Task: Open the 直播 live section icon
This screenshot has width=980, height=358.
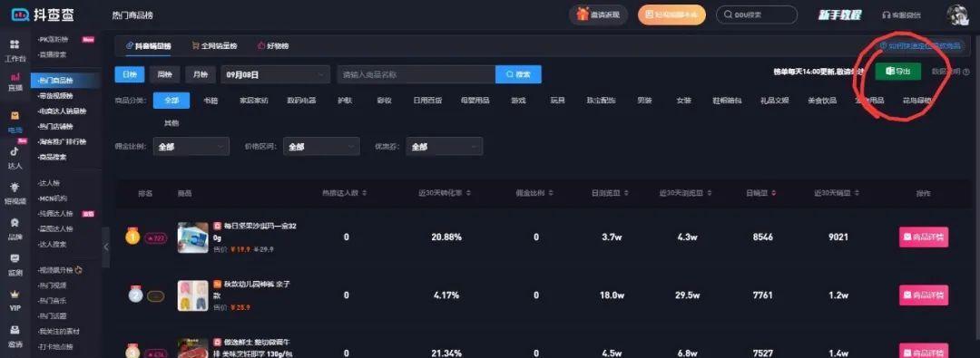Action: (x=15, y=82)
